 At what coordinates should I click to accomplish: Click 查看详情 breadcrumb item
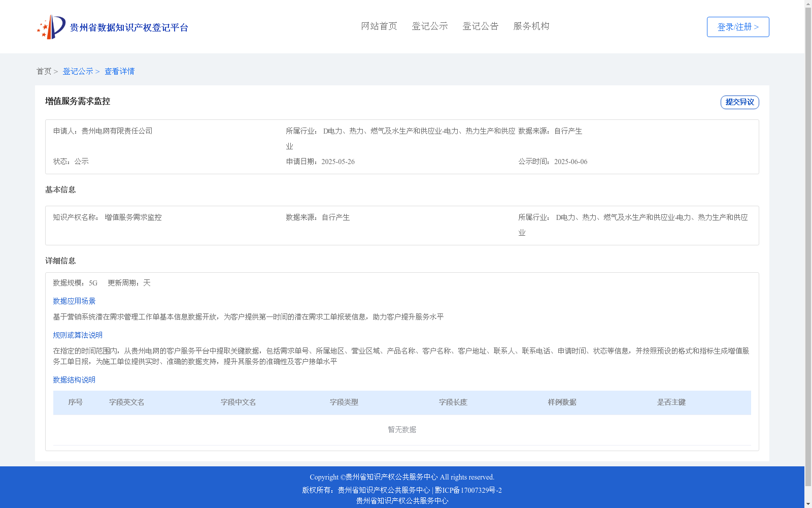coord(119,71)
